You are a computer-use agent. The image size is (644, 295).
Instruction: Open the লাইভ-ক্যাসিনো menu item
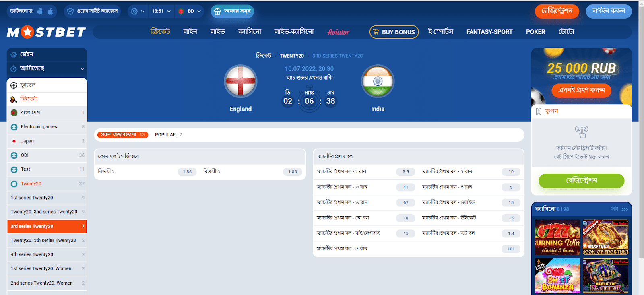point(294,32)
